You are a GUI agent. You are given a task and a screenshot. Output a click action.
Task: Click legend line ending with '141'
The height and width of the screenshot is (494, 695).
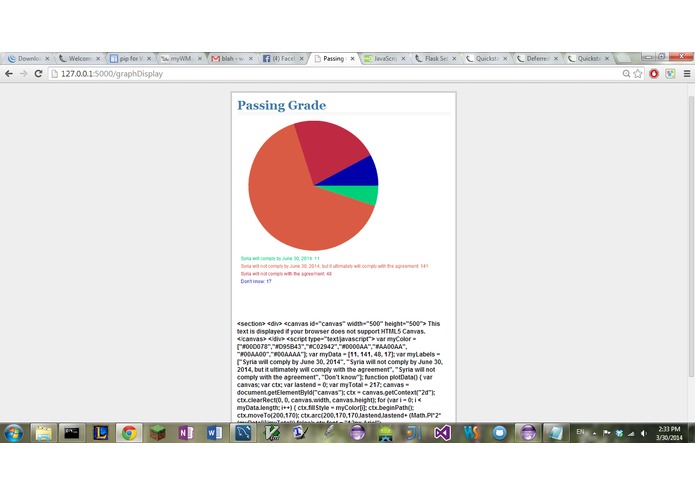pos(334,266)
